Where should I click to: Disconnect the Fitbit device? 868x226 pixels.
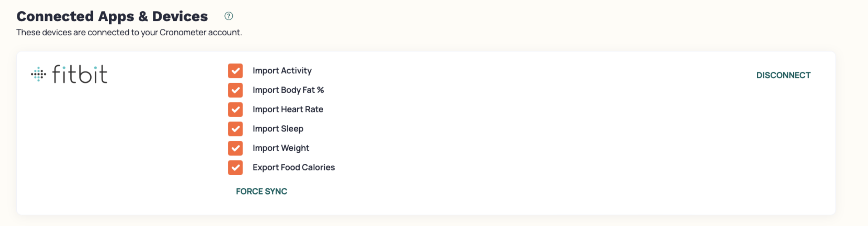pos(783,75)
